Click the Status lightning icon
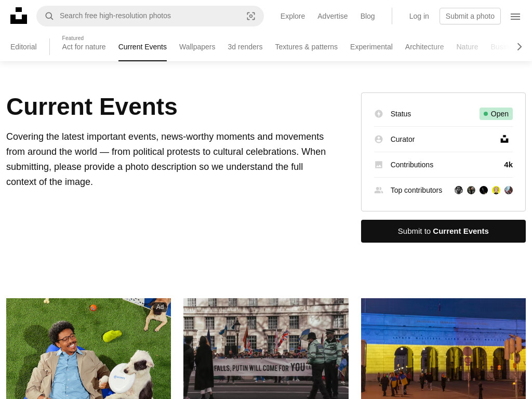Screen dimensions: 532x399 tap(379, 114)
